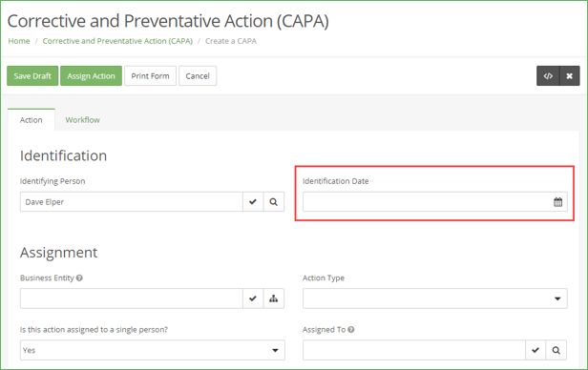Go to Home breadcrumb link
This screenshot has width=588, height=370.
coord(19,41)
